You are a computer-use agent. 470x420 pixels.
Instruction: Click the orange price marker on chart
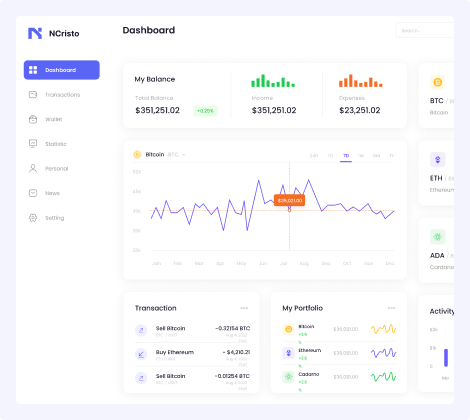coord(289,200)
